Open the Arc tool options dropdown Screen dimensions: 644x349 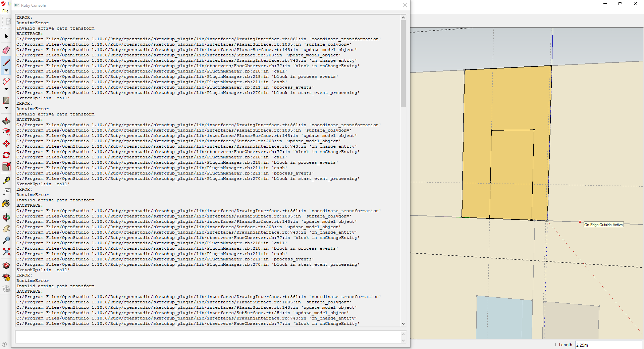[x=6, y=89]
